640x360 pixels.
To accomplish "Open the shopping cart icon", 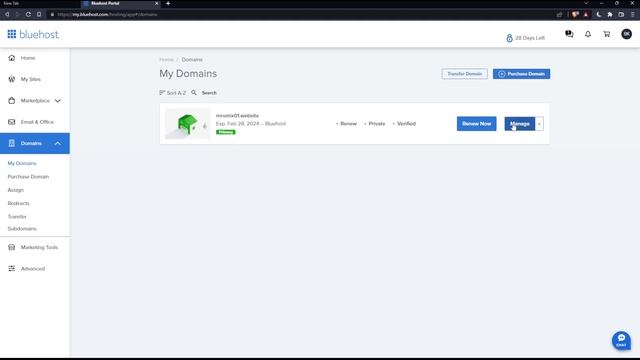I will coord(607,34).
